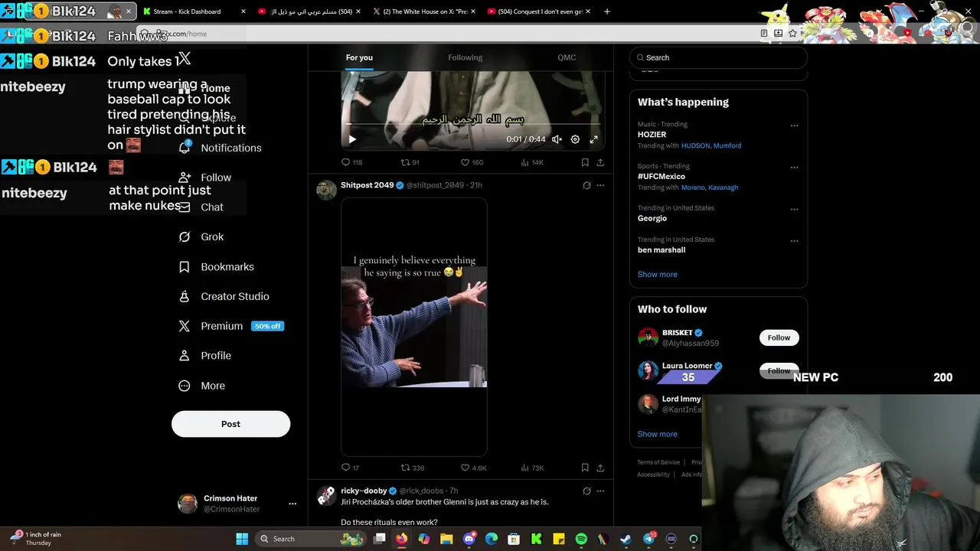The image size is (980, 551).
Task: Switch to The White House on X tab
Action: (423, 11)
